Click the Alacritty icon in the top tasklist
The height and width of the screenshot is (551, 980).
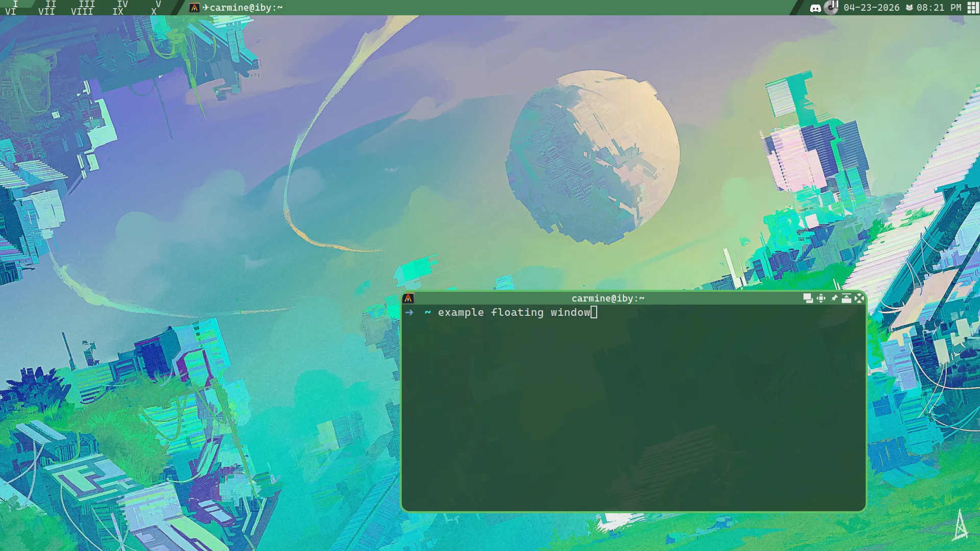194,8
